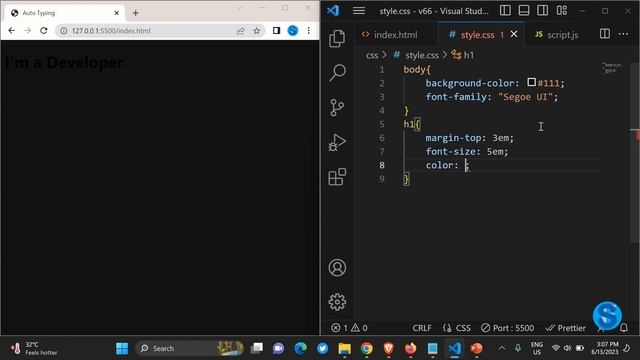Open the Manage gear menu
This screenshot has width=640, height=360.
coord(337,302)
